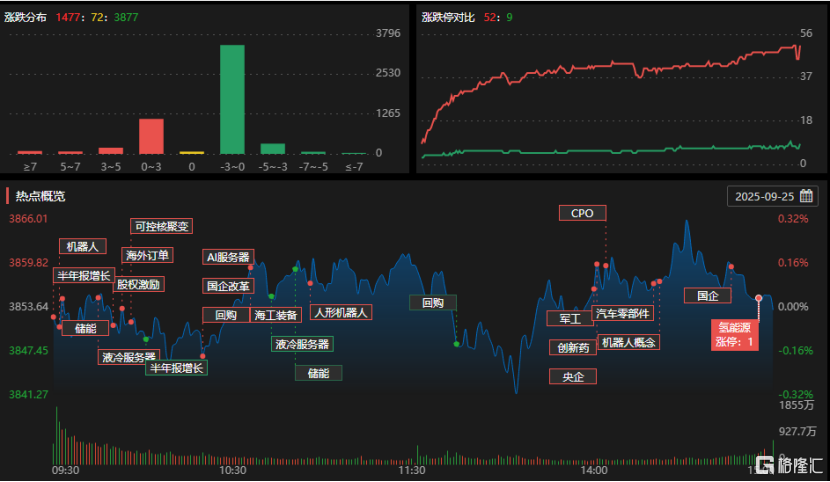
Task: Click the 0.00% axis value
Action: pos(793,306)
